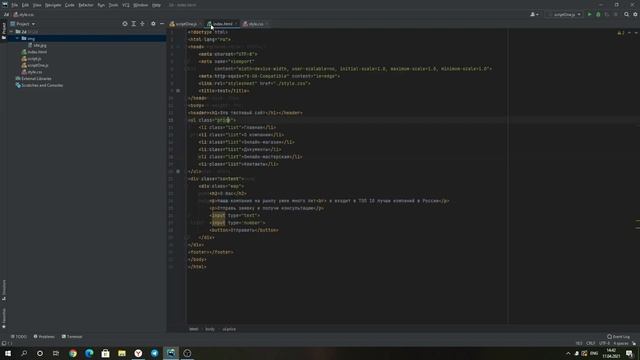Image resolution: width=640 pixels, height=360 pixels.
Task: Click the ul.price breadcrumb item
Action: click(229, 329)
